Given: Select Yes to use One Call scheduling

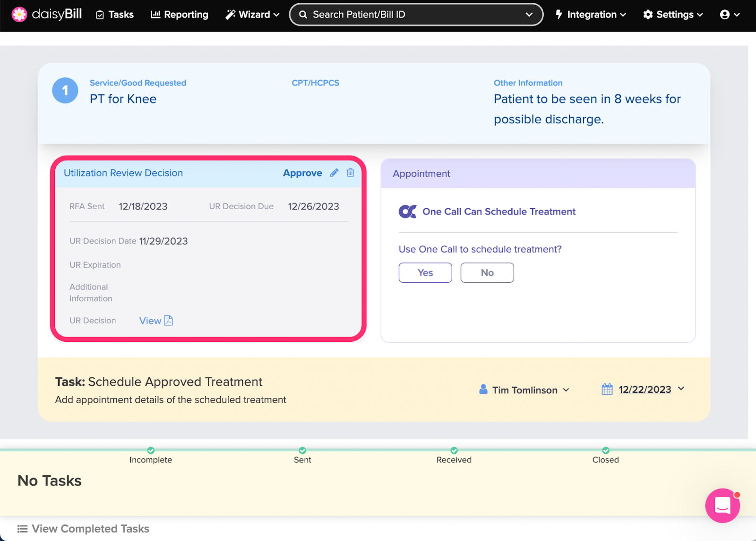Looking at the screenshot, I should [x=425, y=273].
